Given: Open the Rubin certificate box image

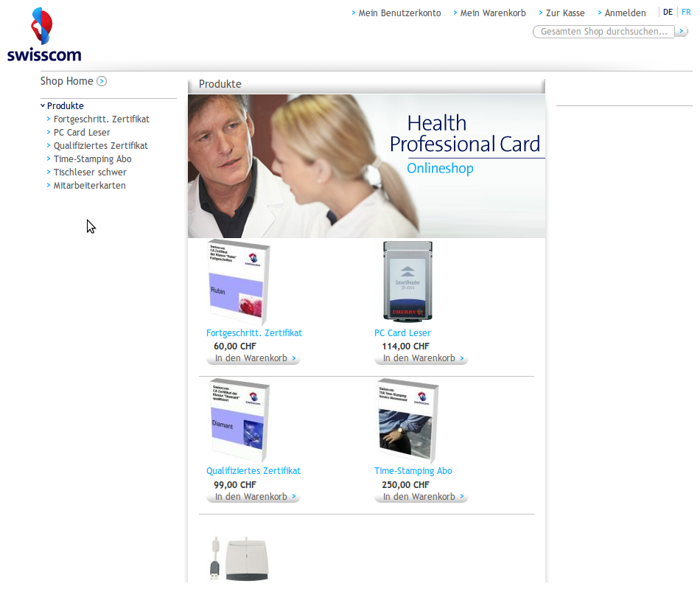Looking at the screenshot, I should [239, 282].
